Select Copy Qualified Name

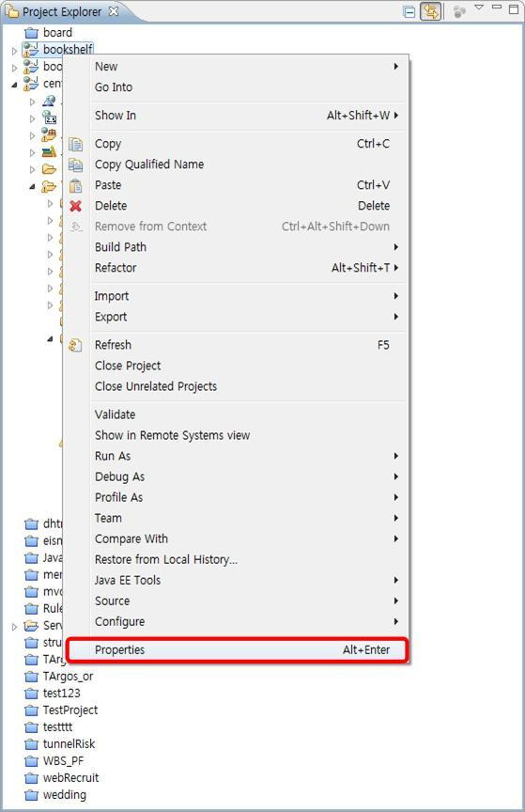[x=236, y=164]
